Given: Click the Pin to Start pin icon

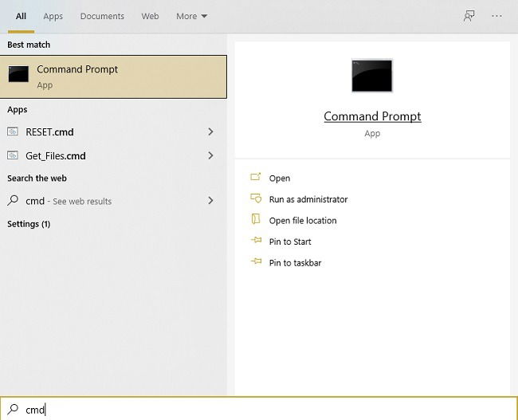Looking at the screenshot, I should click(x=256, y=240).
